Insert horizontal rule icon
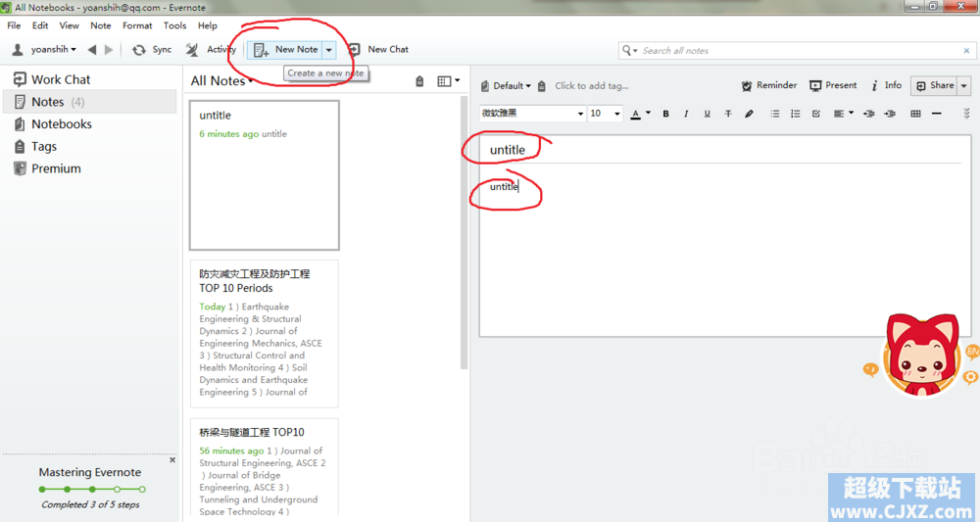 [936, 114]
